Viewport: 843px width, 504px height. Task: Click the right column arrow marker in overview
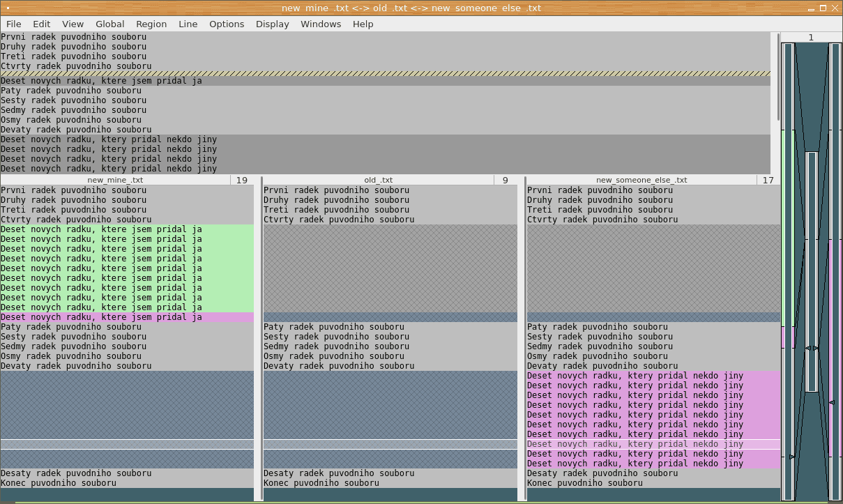832,402
